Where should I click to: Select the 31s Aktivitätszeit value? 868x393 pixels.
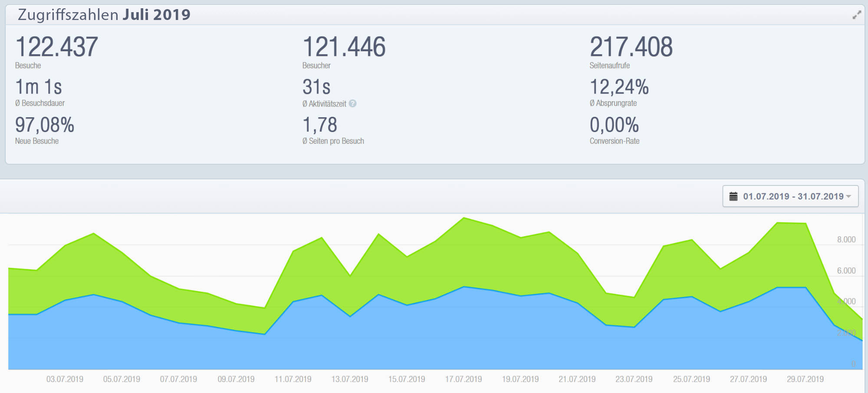tap(316, 87)
